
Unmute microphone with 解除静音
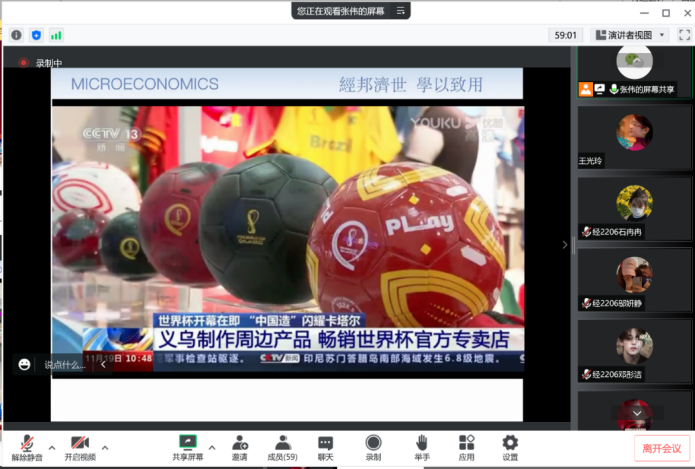pyautogui.click(x=27, y=448)
